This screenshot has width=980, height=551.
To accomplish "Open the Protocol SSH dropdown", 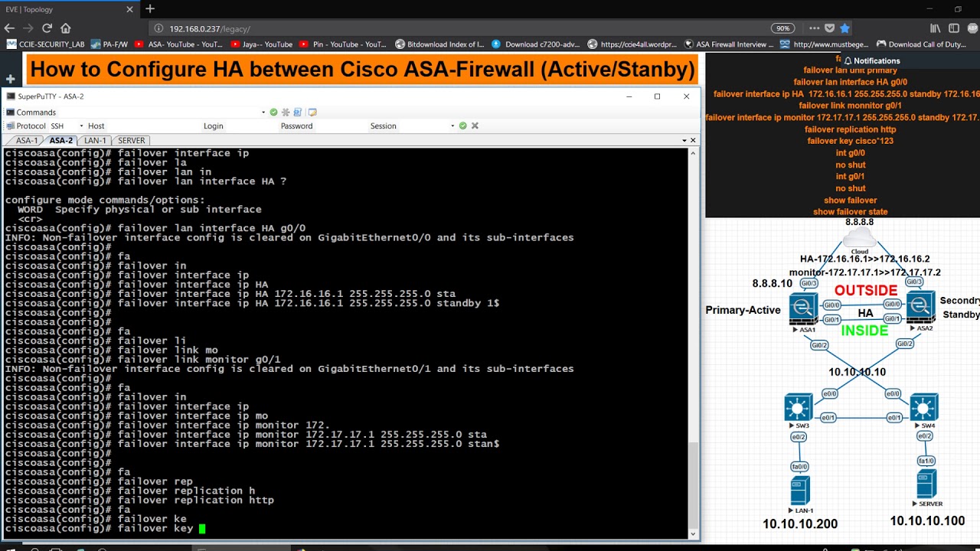I will [81, 126].
